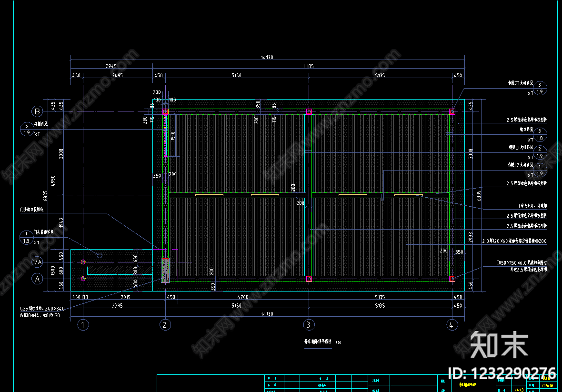Select the 4950 vertical dimension text
Screen dimensions: 562x392
(53, 181)
